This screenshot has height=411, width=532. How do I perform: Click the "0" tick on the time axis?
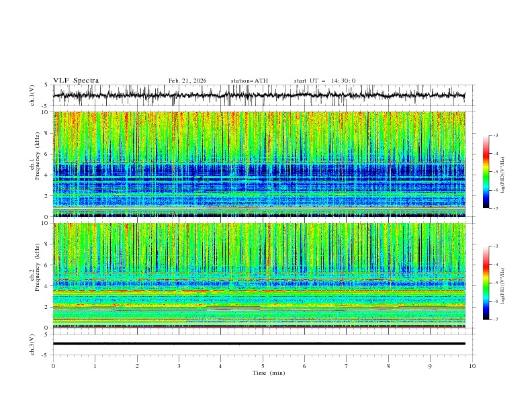point(53,366)
